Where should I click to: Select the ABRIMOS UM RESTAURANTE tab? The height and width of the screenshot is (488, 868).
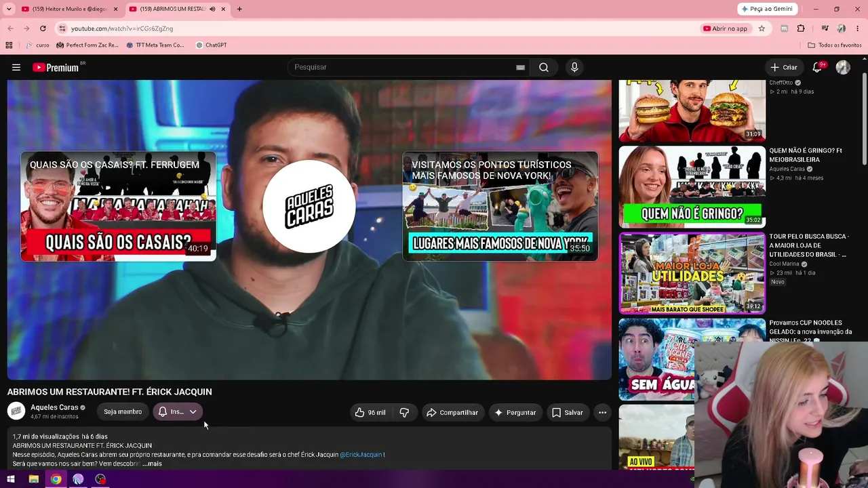click(x=176, y=9)
